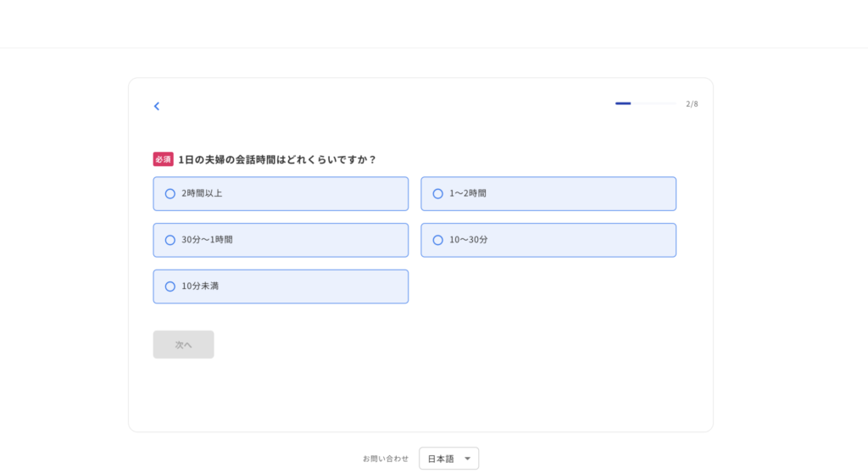Choose the 10分未満 option label text
Screen dimensions: 868x473
click(200, 286)
